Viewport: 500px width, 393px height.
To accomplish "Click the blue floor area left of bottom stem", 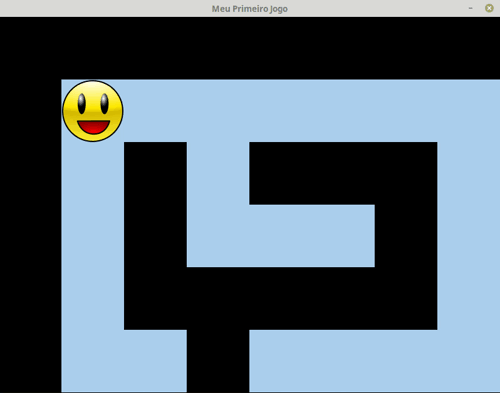I will click(x=124, y=361).
